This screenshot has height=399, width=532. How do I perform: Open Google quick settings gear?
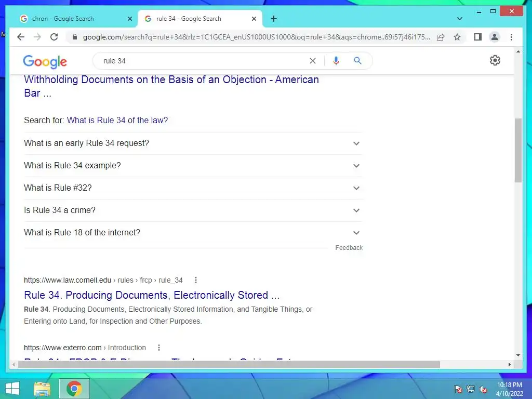coord(495,60)
